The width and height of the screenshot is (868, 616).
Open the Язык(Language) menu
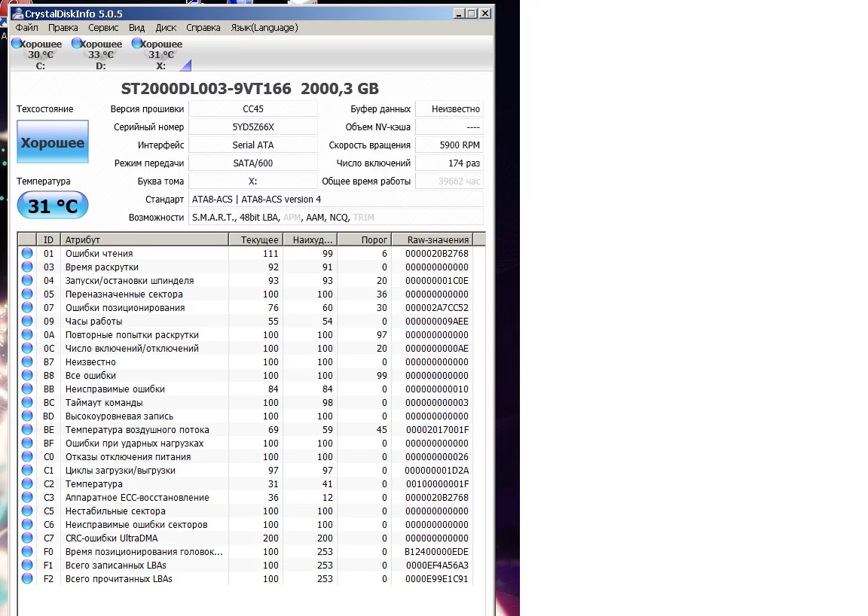pos(264,28)
